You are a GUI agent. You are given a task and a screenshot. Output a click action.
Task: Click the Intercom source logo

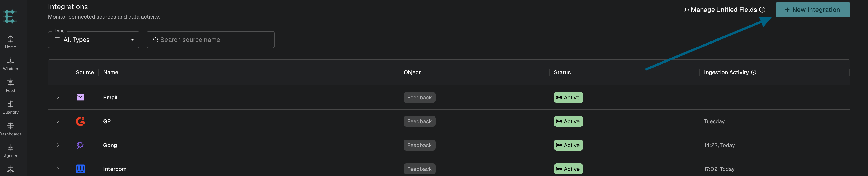[80, 169]
